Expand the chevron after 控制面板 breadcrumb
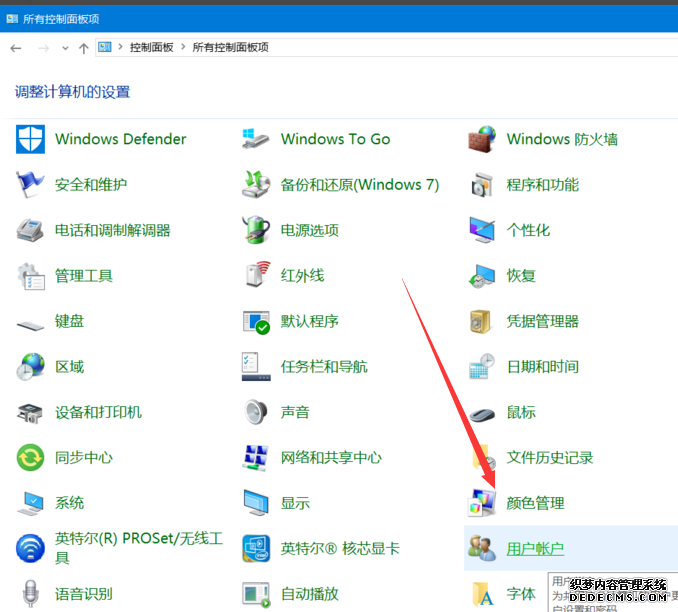This screenshot has height=612, width=678. pos(183,47)
